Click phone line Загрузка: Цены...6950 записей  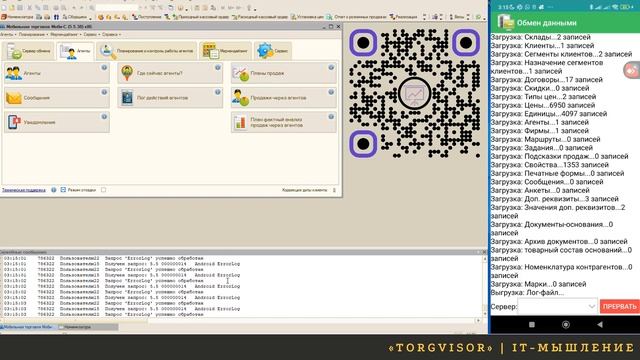pyautogui.click(x=543, y=105)
